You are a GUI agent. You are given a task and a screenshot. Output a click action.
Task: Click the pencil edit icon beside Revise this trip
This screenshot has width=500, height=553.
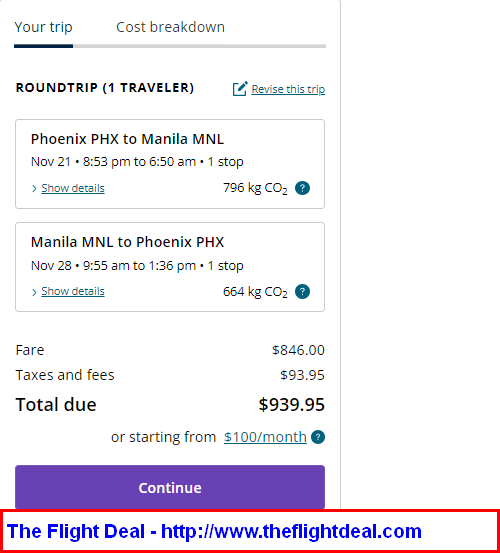240,89
